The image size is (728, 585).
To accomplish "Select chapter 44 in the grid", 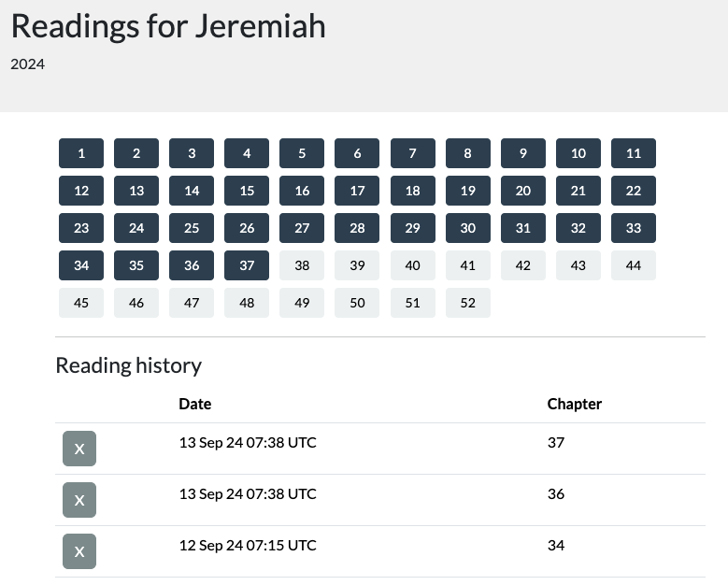I will point(634,265).
